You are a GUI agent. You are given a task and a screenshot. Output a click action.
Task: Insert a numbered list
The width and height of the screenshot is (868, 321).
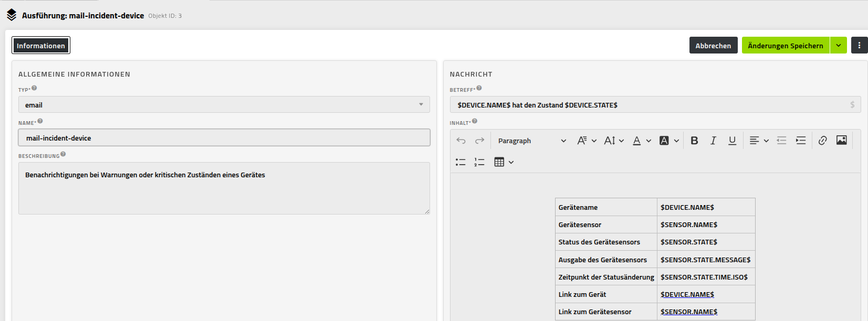tap(479, 162)
